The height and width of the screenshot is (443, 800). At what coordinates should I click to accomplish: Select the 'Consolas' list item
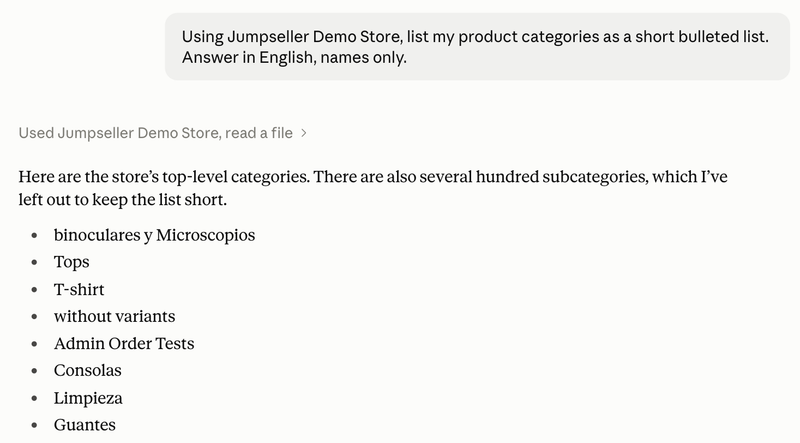[x=88, y=371]
